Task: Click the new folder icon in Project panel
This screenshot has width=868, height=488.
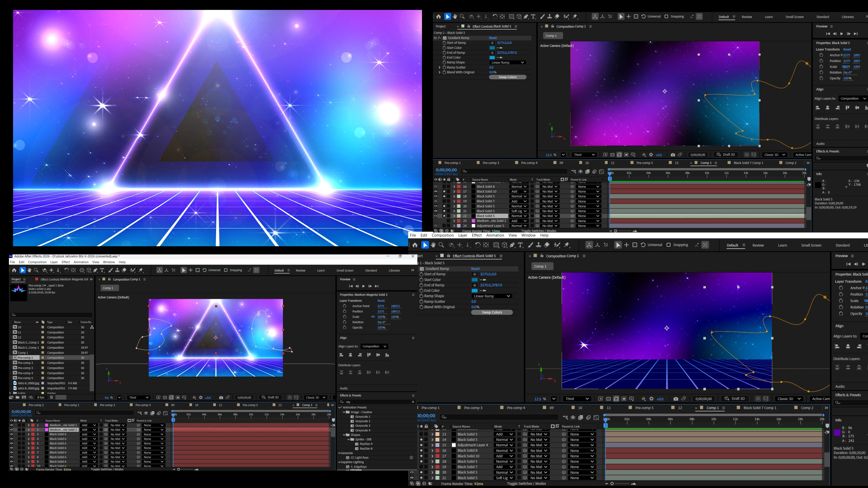Action: pos(18,397)
